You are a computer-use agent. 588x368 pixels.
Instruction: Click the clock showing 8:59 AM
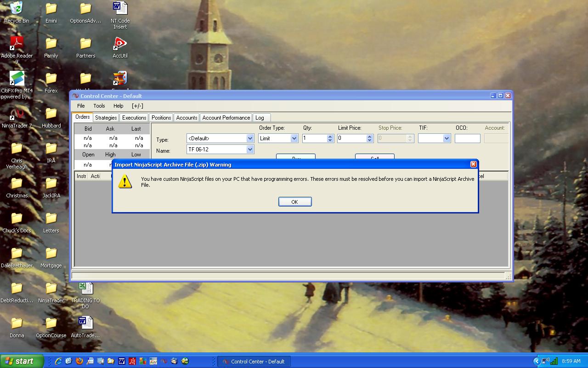point(571,362)
